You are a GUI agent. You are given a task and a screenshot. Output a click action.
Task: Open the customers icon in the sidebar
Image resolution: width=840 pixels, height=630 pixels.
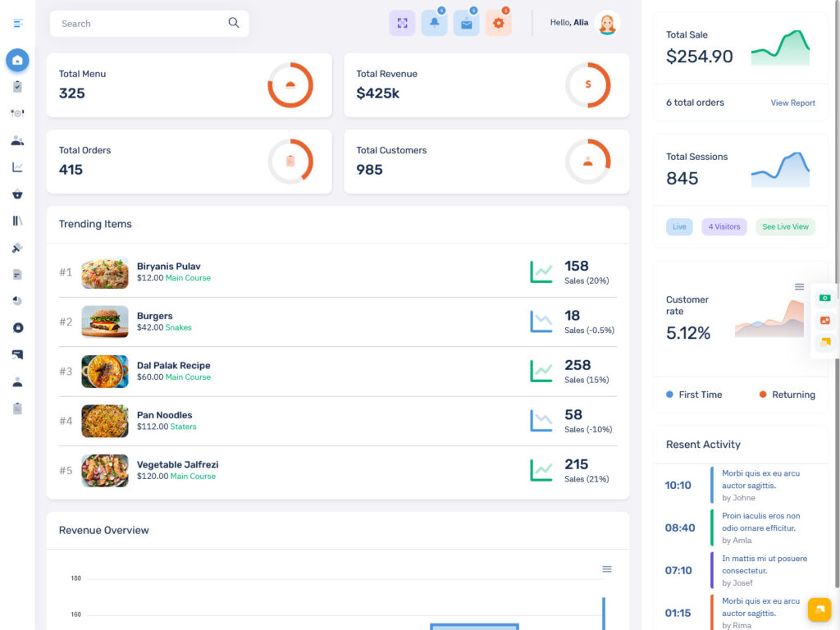click(16, 139)
